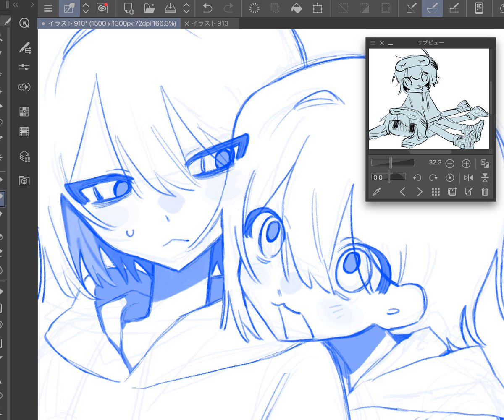Image resolution: width=504 pixels, height=420 pixels.
Task: Undo the last action
Action: (x=207, y=8)
